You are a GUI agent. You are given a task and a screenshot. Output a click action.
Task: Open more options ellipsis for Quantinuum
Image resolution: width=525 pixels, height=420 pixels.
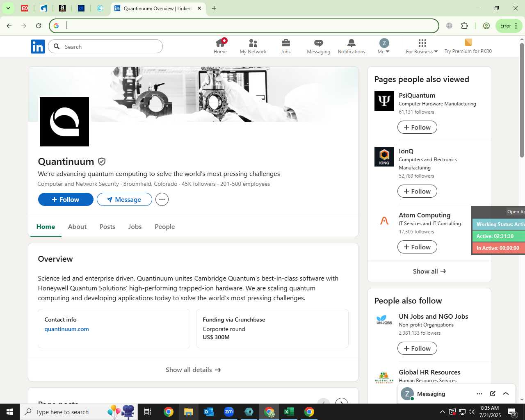[162, 199]
